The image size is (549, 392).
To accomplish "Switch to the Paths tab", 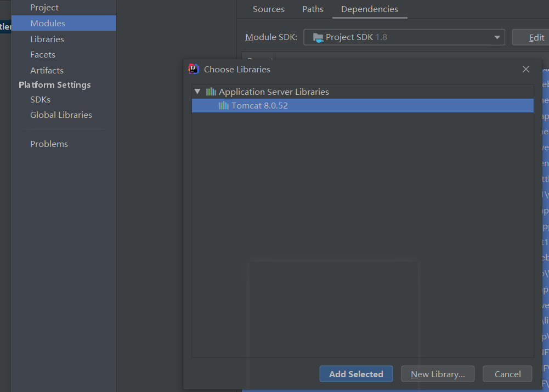I will tap(313, 9).
